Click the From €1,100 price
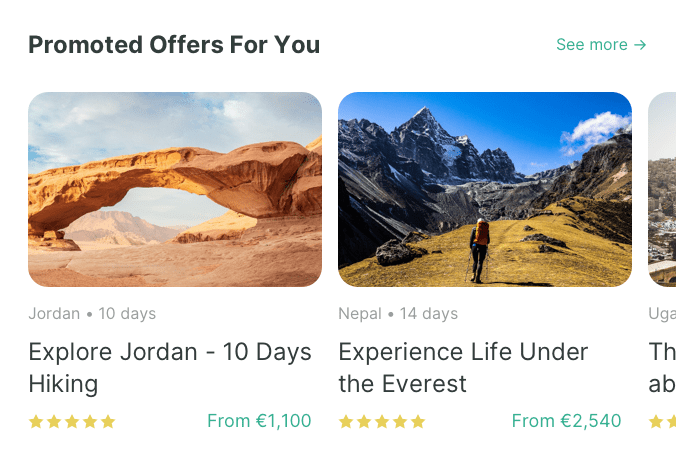 coord(259,421)
